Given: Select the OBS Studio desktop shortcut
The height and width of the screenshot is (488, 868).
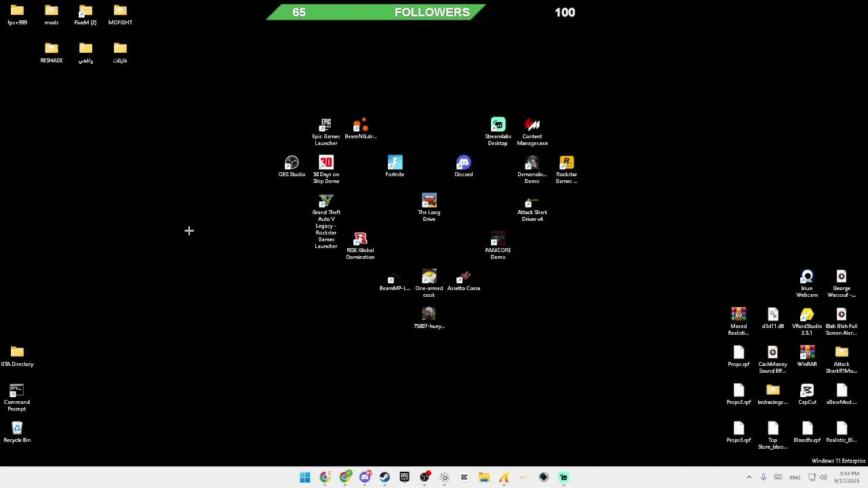Looking at the screenshot, I should [292, 167].
